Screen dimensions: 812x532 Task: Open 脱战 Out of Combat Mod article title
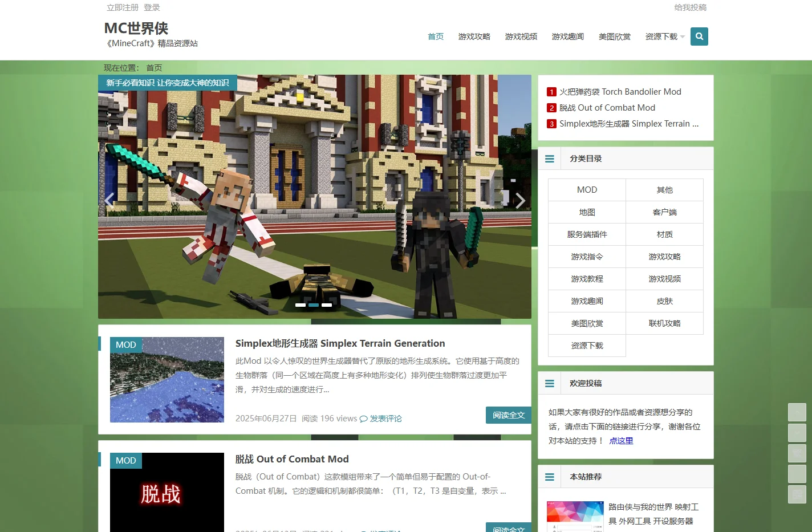coord(292,459)
